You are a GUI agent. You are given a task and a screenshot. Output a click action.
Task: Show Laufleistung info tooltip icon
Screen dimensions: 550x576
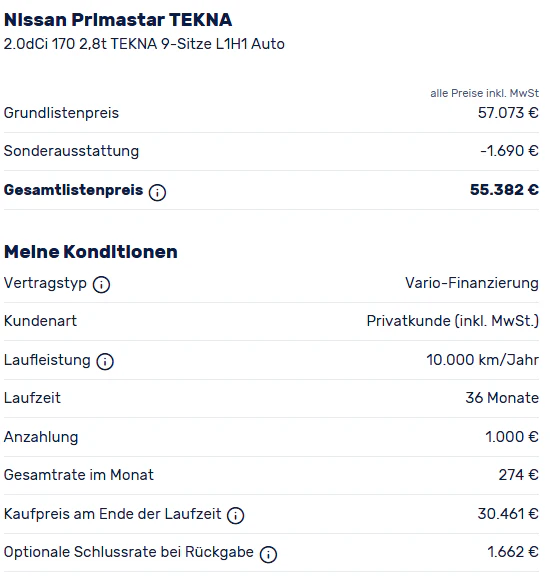coord(105,361)
